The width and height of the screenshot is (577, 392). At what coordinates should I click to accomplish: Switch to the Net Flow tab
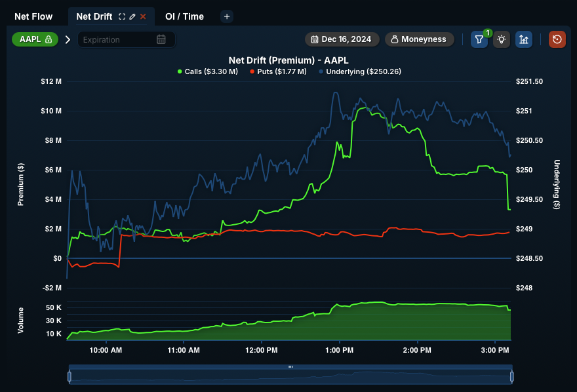pyautogui.click(x=33, y=16)
